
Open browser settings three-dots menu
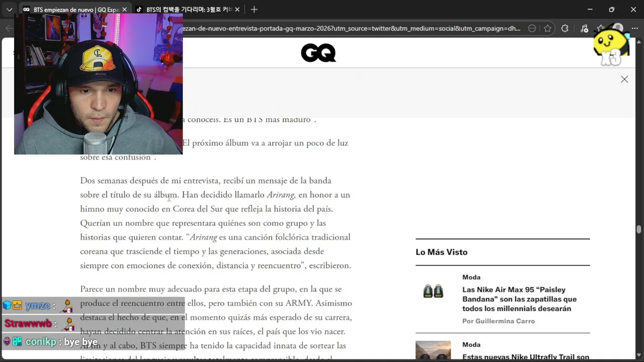click(x=634, y=29)
